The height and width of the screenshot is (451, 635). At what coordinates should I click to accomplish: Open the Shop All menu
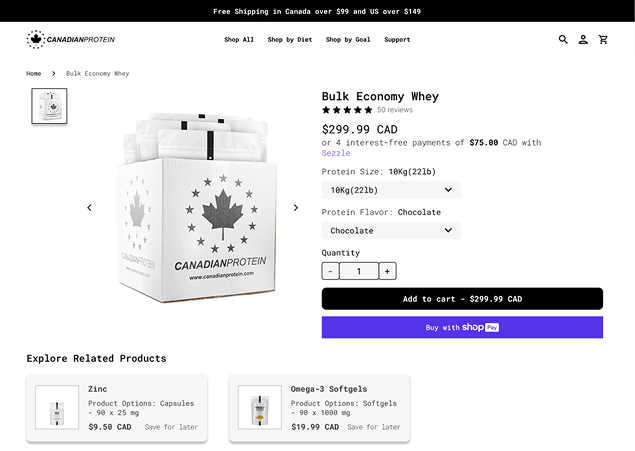[239, 40]
